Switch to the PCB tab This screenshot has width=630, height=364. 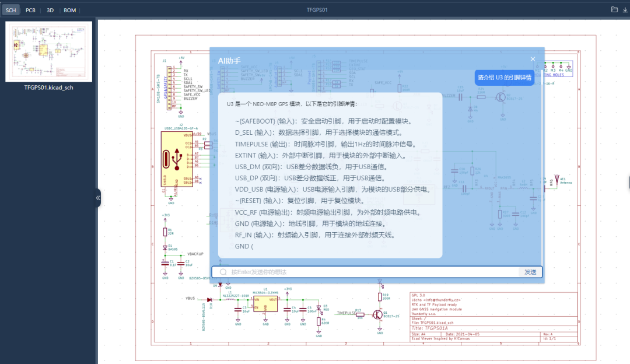coord(30,10)
